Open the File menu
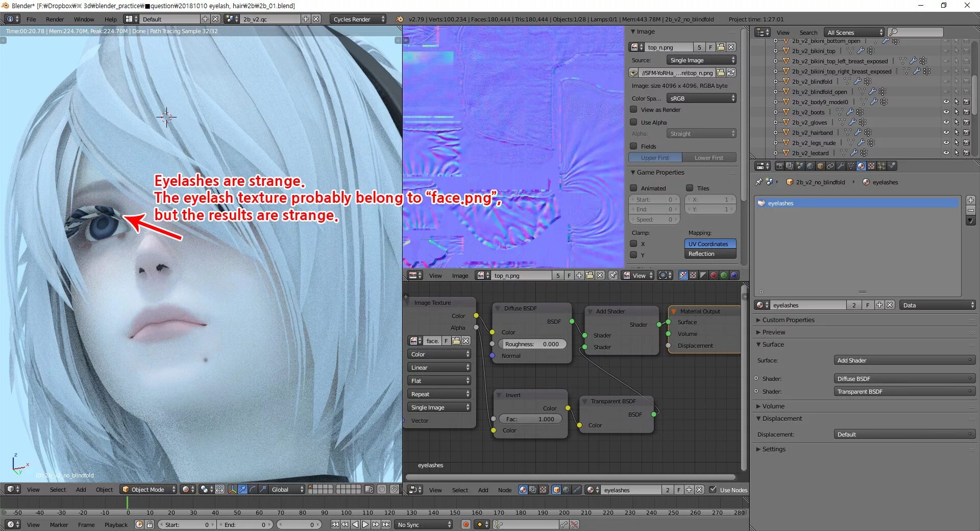 [31, 19]
